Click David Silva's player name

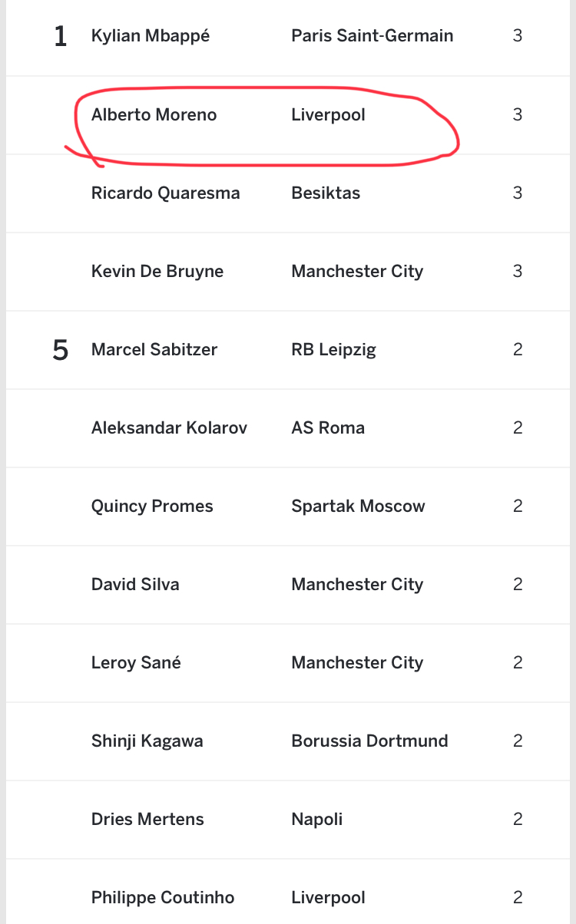point(135,585)
